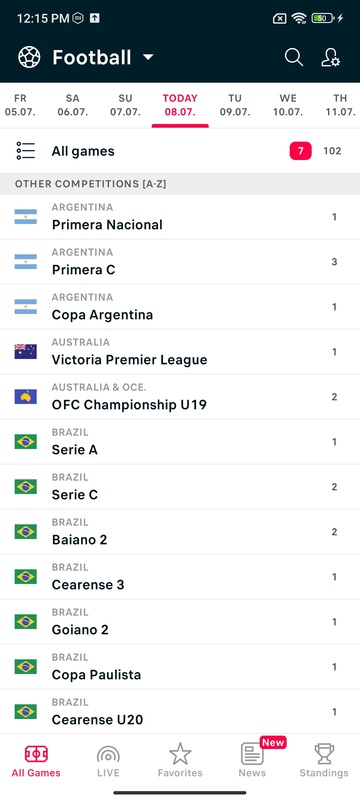Screen dimensions: 360x800
Task: Switch to the SU 07.07. date tab
Action: click(125, 105)
